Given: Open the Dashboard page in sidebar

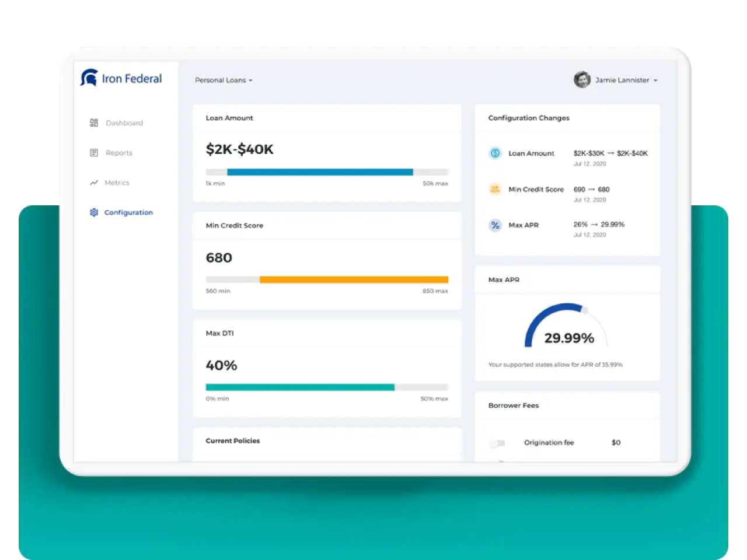Looking at the screenshot, I should click(124, 123).
